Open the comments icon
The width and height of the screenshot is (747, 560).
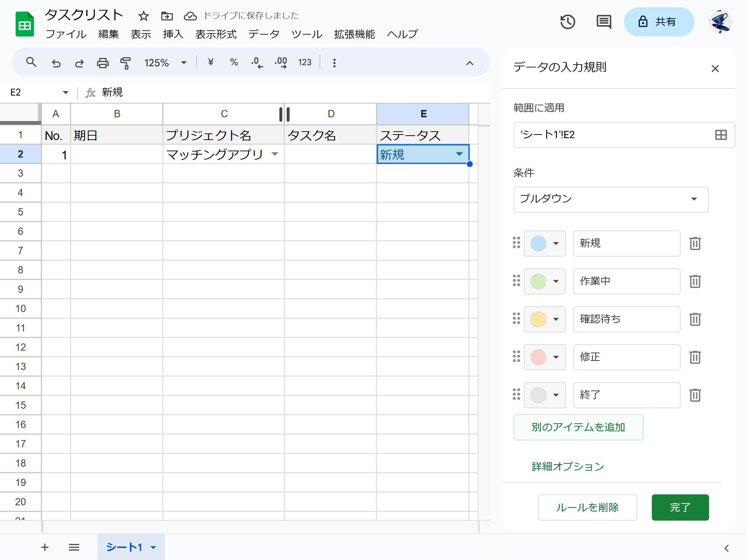point(604,22)
